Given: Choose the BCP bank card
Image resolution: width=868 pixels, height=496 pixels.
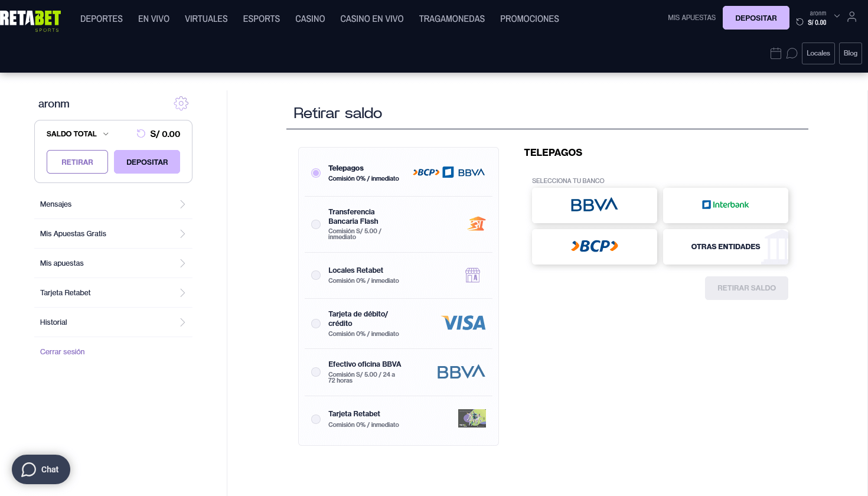Looking at the screenshot, I should pyautogui.click(x=595, y=247).
